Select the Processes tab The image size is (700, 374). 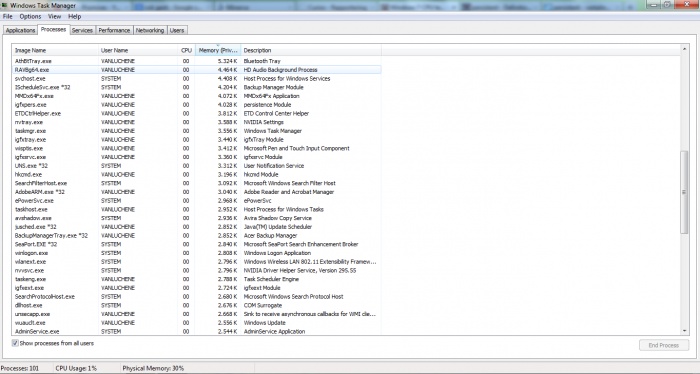click(53, 29)
